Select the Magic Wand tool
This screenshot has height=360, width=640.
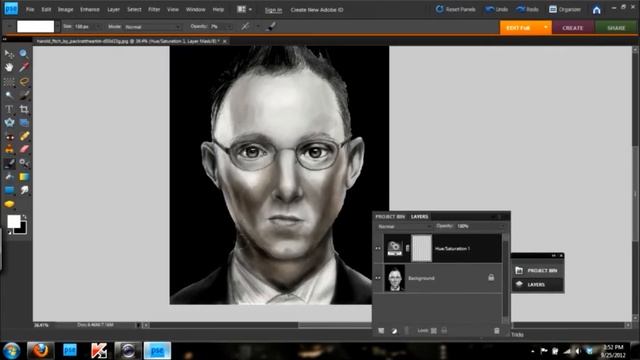[x=9, y=95]
